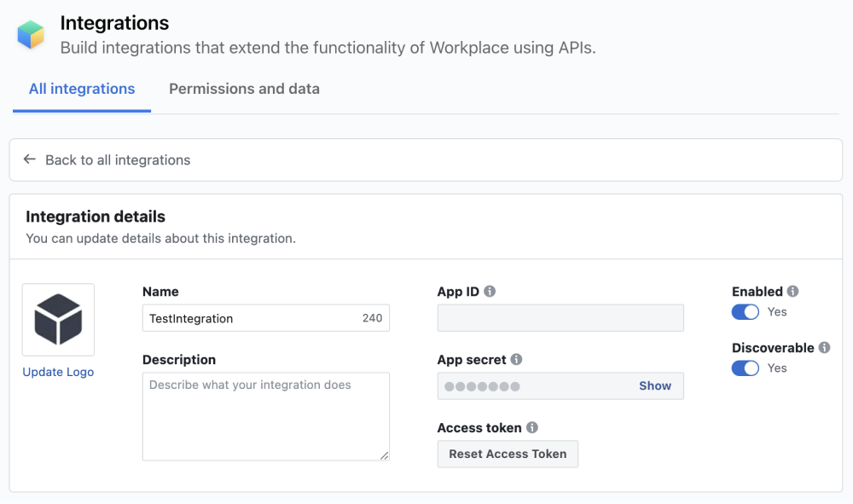Select the All integrations tab
Image resolution: width=853 pixels, height=504 pixels.
[81, 89]
